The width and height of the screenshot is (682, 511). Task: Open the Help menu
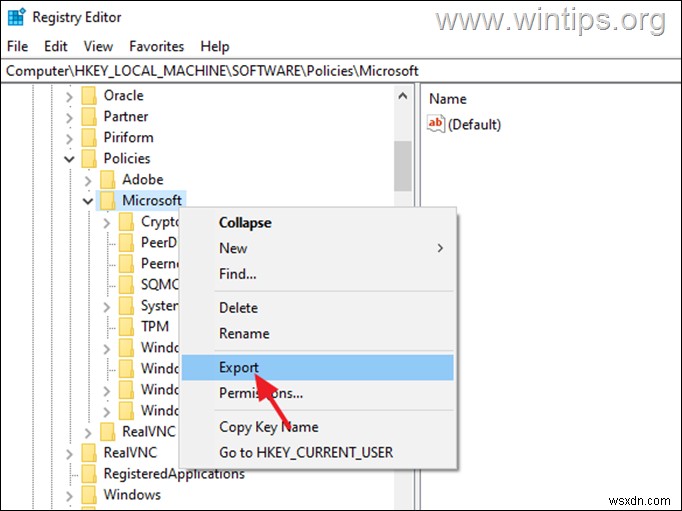point(215,46)
